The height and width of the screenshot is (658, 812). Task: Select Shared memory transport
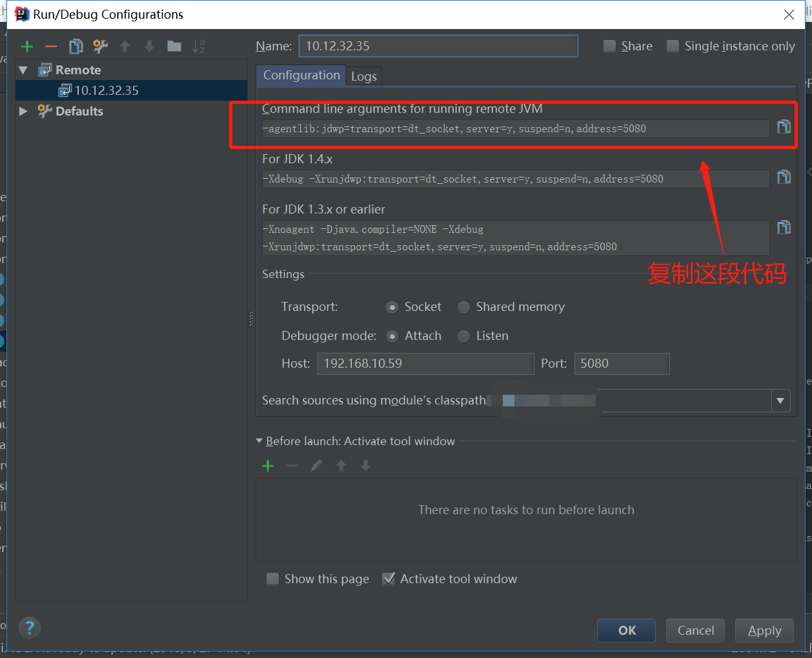[463, 307]
